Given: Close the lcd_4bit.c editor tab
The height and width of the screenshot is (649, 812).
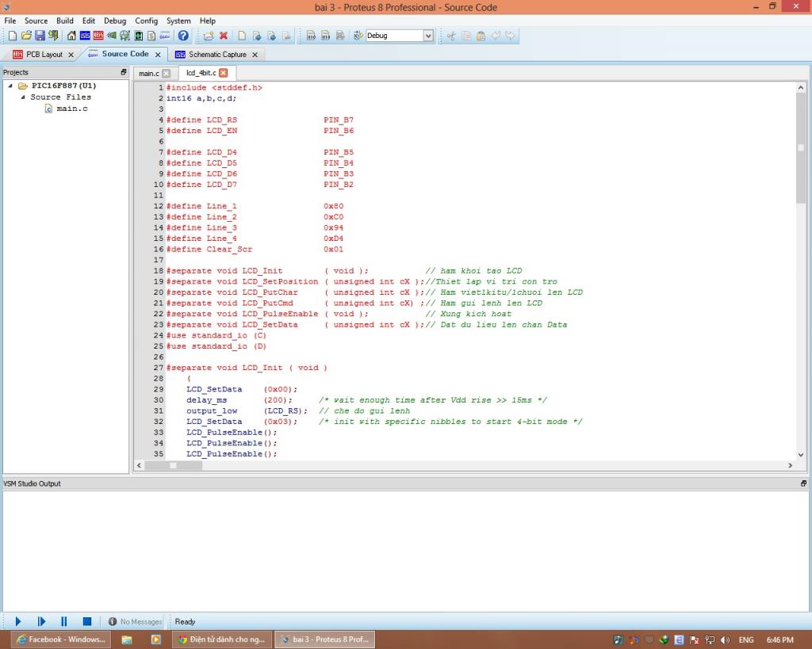Looking at the screenshot, I should click(x=223, y=73).
